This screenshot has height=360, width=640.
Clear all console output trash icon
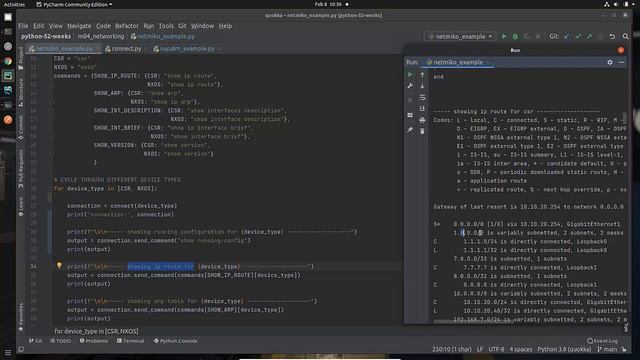(422, 131)
